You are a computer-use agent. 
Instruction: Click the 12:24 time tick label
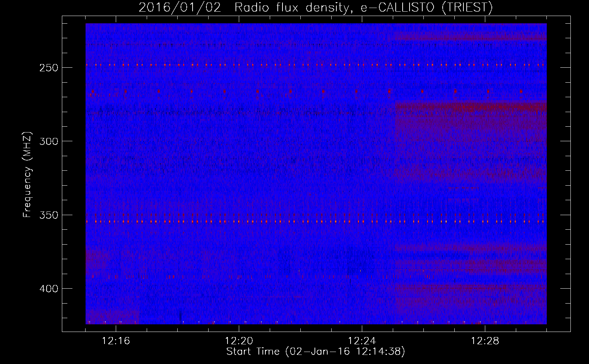(362, 341)
